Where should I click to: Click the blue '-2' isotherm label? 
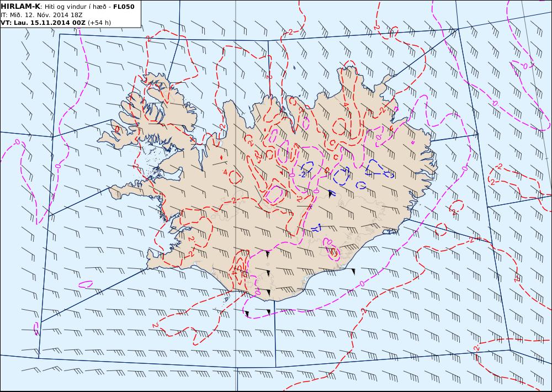[302, 174]
